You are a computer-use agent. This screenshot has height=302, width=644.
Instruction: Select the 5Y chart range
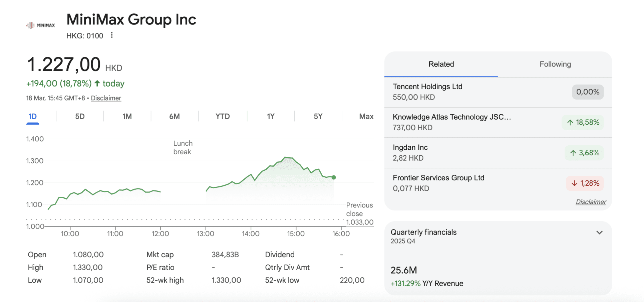pyautogui.click(x=318, y=117)
